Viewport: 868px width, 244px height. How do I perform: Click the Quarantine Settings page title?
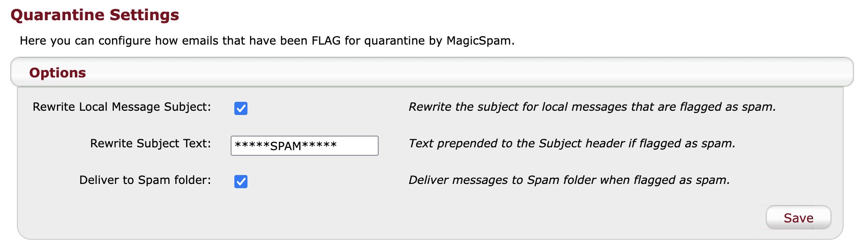pos(95,15)
